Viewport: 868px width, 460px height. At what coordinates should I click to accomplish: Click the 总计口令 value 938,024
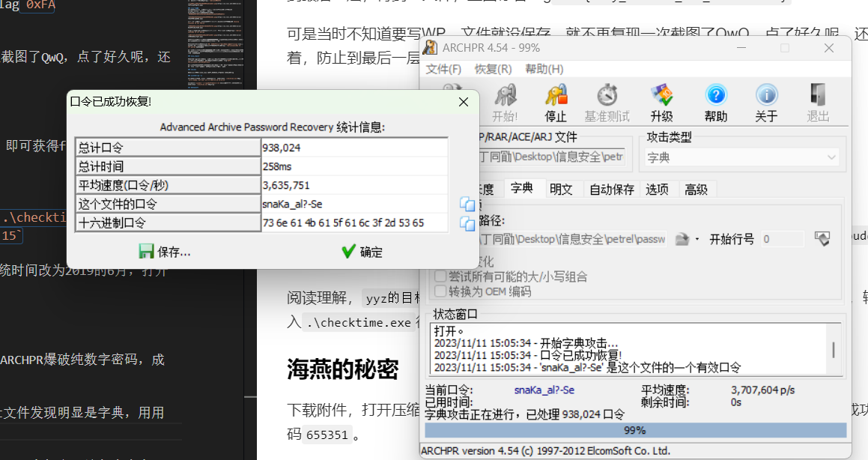point(281,148)
